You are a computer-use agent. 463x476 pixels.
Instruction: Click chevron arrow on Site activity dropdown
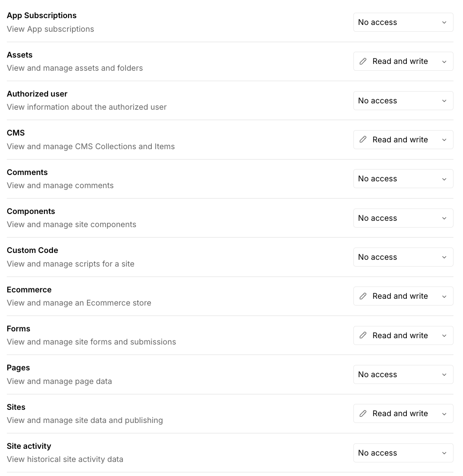(x=444, y=453)
